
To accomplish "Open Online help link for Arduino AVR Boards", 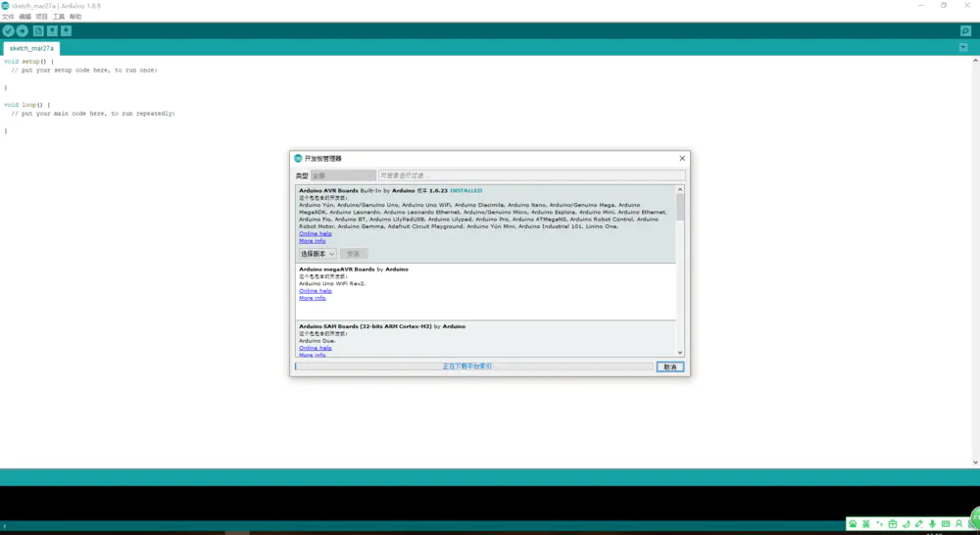I will [x=315, y=234].
